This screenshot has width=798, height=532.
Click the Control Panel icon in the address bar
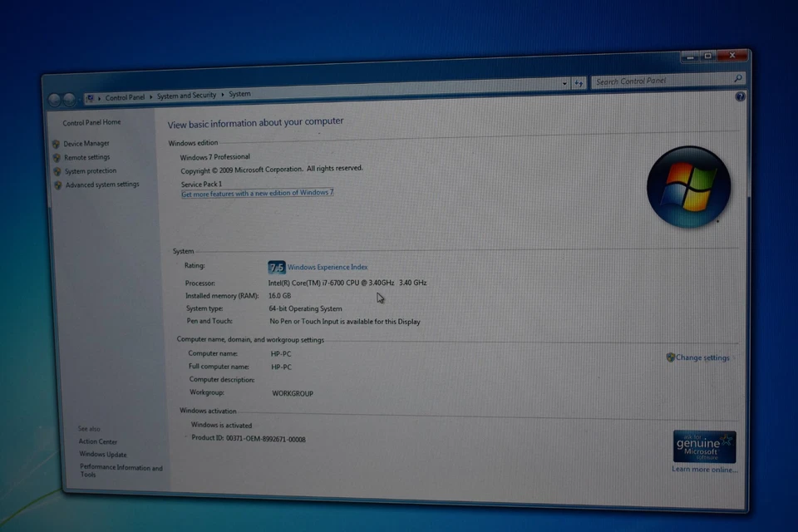[x=91, y=97]
